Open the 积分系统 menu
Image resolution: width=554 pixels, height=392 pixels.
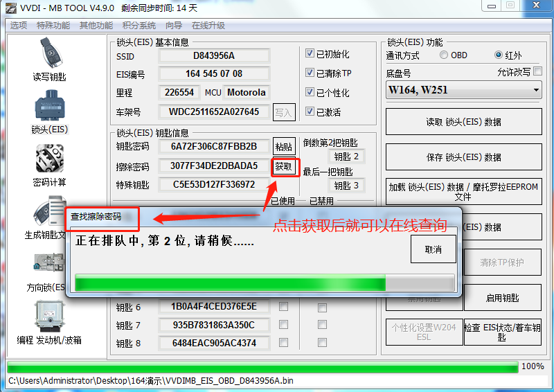139,25
